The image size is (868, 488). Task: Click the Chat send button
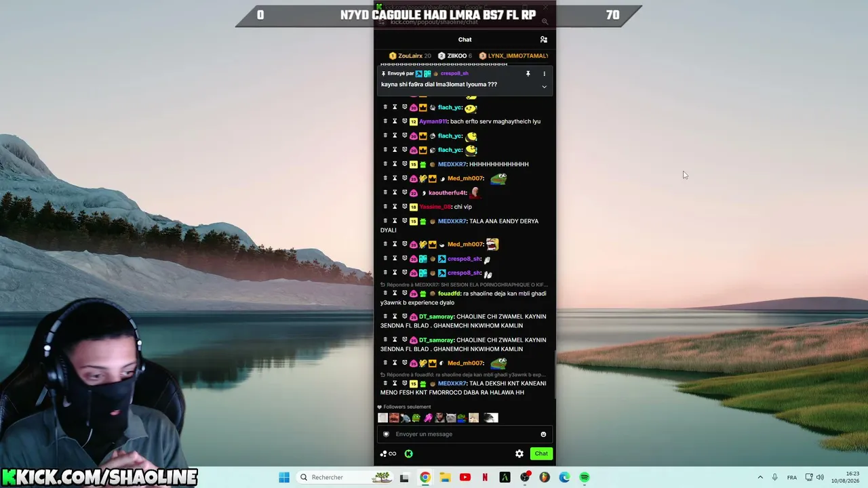pyautogui.click(x=541, y=453)
